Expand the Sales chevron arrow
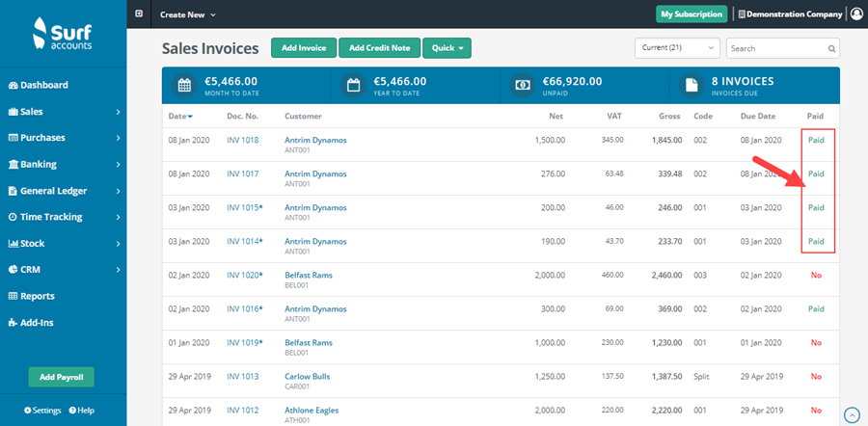868x426 pixels. 118,112
